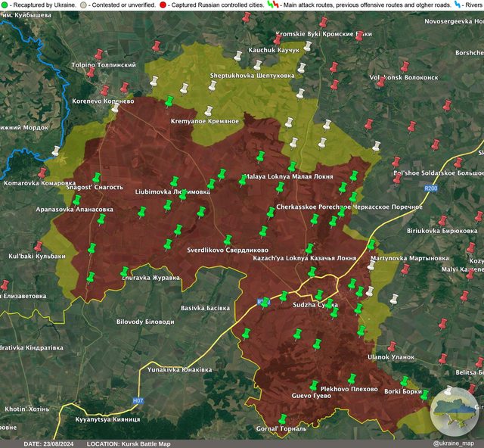Click the green pin above Guevo
The image size is (484, 448).
(x=313, y=385)
